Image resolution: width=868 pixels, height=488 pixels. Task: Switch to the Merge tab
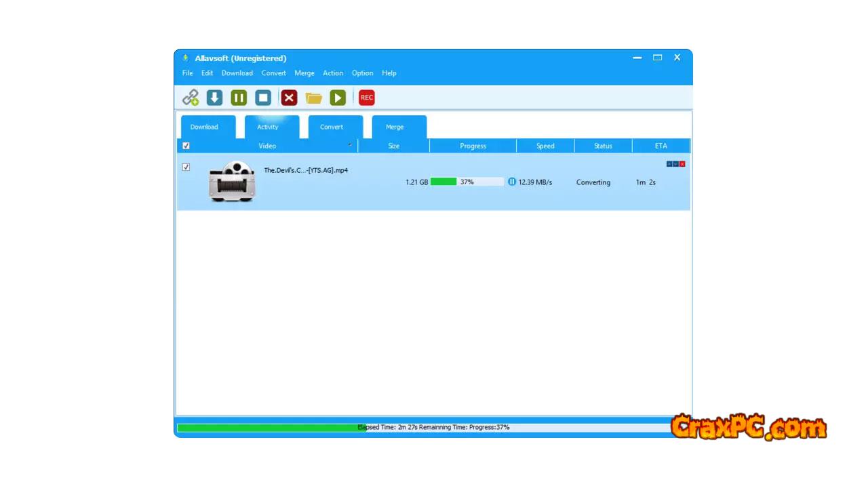(395, 127)
